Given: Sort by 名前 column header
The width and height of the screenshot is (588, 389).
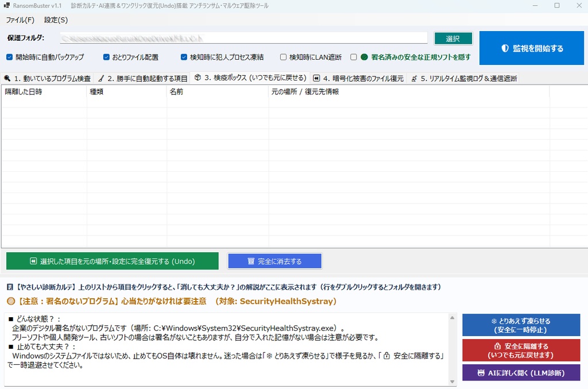Looking at the screenshot, I should click(218, 91).
